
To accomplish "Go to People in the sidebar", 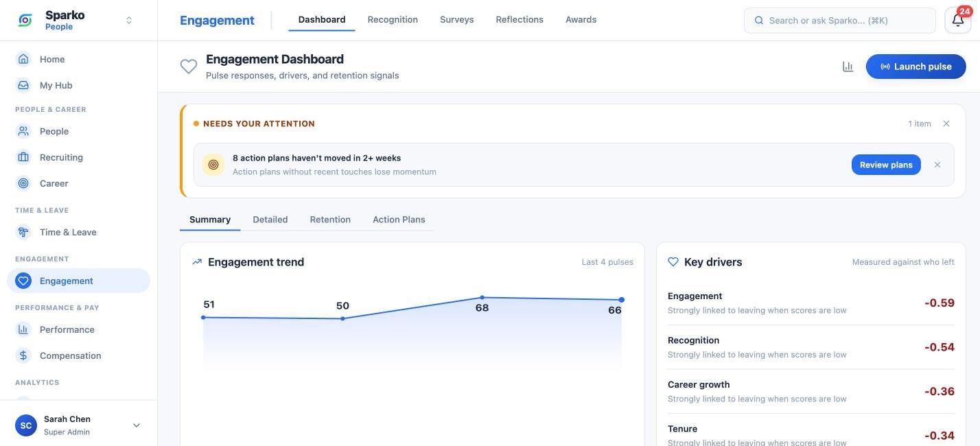I will point(78,131).
